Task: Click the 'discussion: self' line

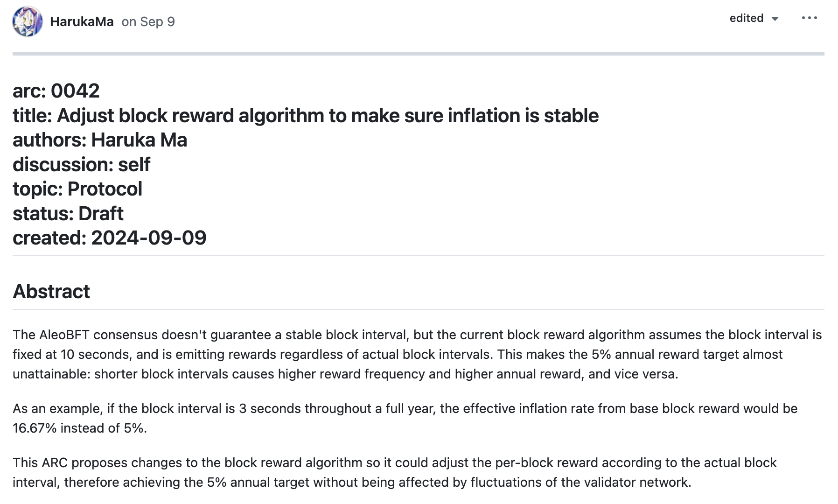Action: (x=81, y=164)
